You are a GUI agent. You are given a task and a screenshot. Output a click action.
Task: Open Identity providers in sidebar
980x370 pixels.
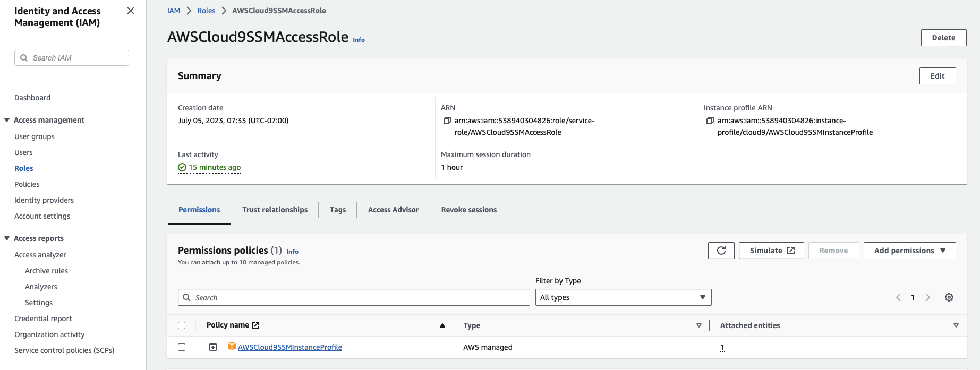pos(44,200)
